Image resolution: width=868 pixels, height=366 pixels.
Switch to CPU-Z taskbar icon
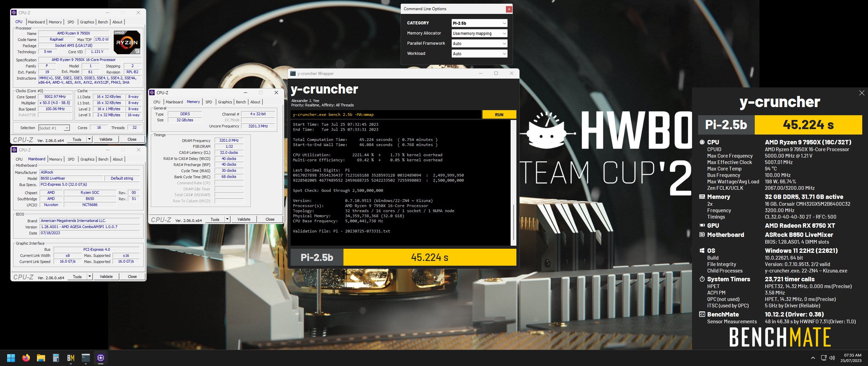(x=101, y=358)
